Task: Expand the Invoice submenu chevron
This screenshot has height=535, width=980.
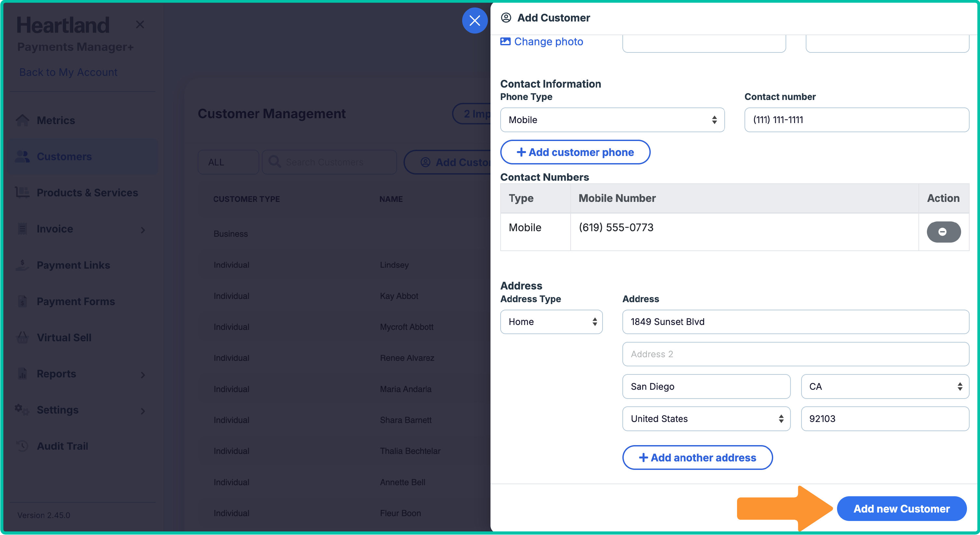Action: click(x=143, y=230)
